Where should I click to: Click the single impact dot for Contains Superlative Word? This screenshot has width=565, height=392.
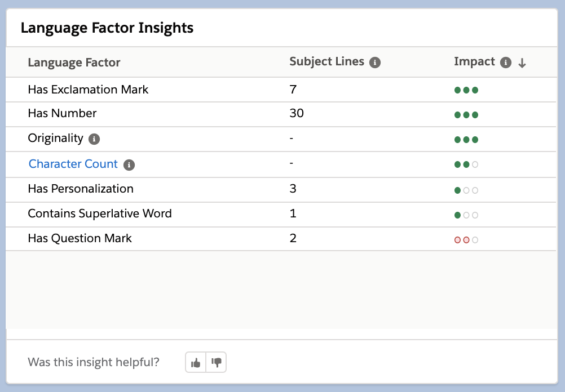click(x=457, y=214)
